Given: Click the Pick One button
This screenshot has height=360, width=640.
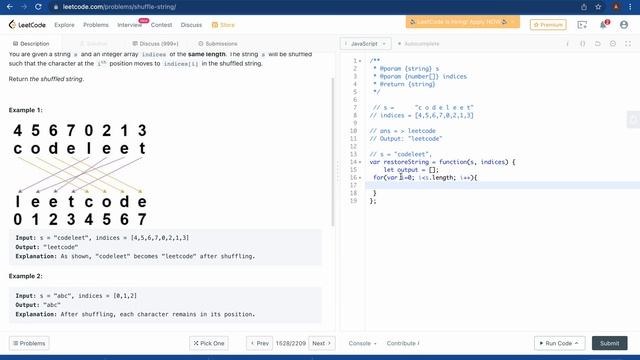Looking at the screenshot, I should tap(209, 343).
